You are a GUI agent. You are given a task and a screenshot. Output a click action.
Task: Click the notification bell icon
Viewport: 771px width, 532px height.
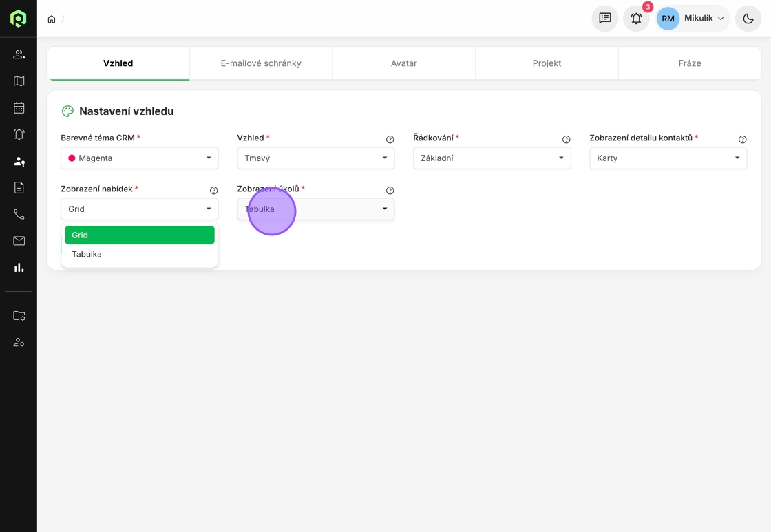tap(636, 19)
